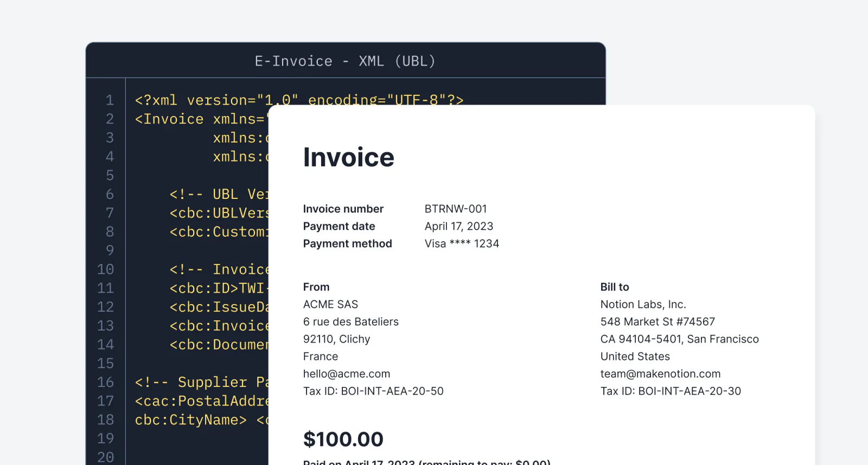Click '<cbc:Custom' on line 8
Image resolution: width=868 pixels, height=465 pixels.
(x=219, y=232)
